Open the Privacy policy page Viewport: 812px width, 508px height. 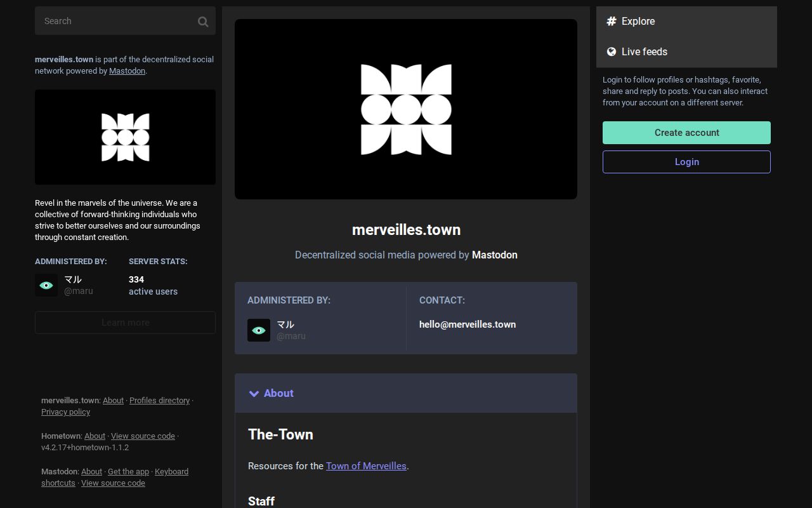coord(65,411)
